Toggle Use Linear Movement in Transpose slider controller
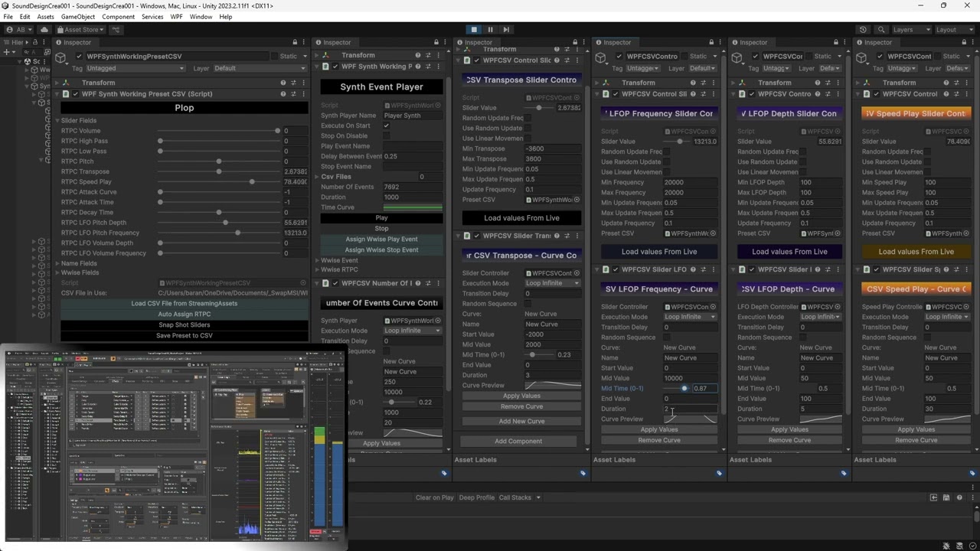Screen dimensions: 980x551 (528, 139)
